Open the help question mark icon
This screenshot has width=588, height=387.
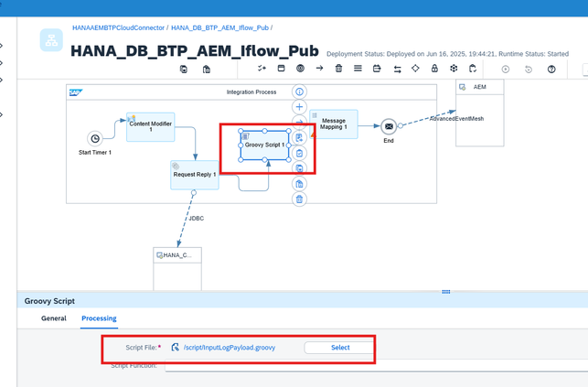[551, 69]
